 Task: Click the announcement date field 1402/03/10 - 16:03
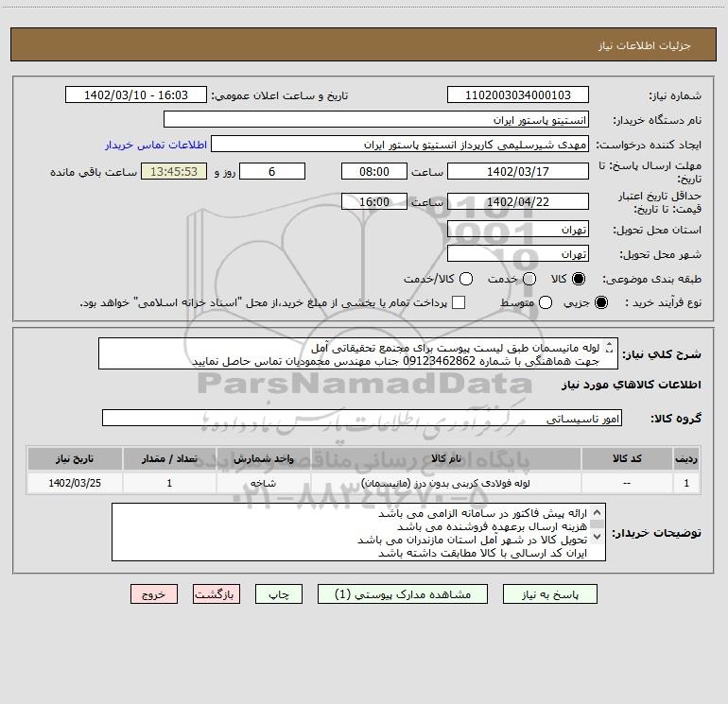pyautogui.click(x=135, y=94)
